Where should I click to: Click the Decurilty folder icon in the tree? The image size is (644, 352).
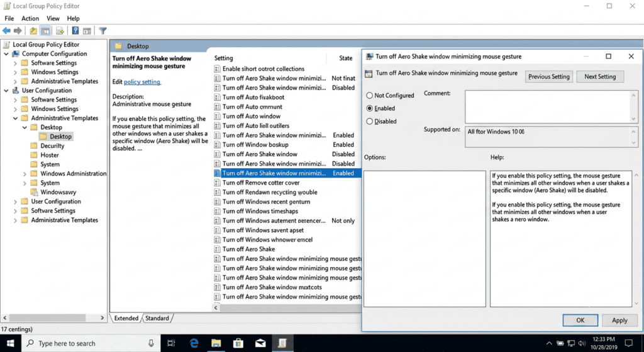34,145
